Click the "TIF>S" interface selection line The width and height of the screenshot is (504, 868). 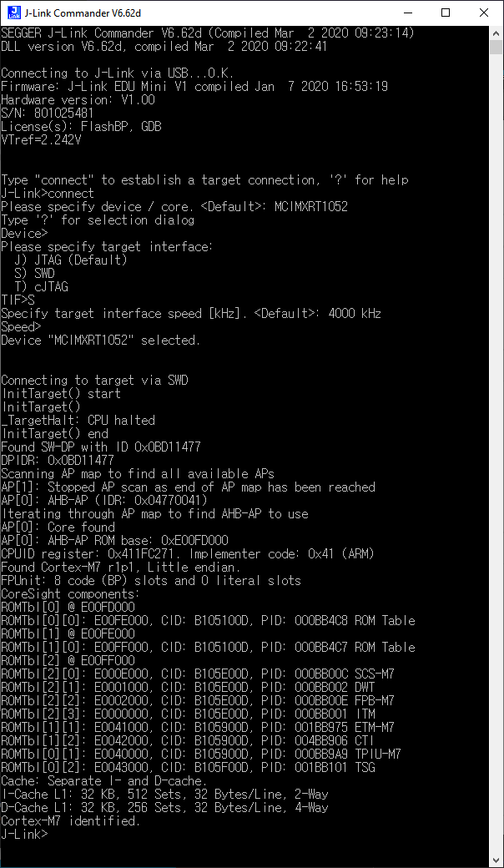18,300
